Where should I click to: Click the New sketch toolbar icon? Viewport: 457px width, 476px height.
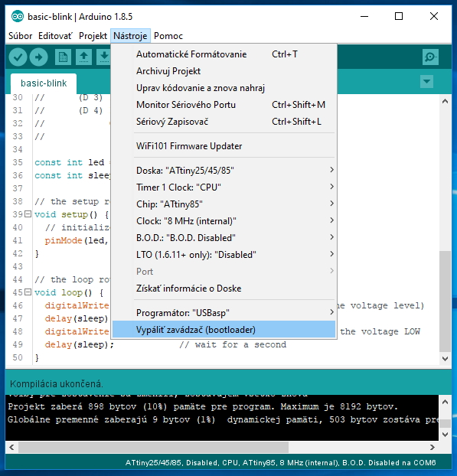click(64, 57)
